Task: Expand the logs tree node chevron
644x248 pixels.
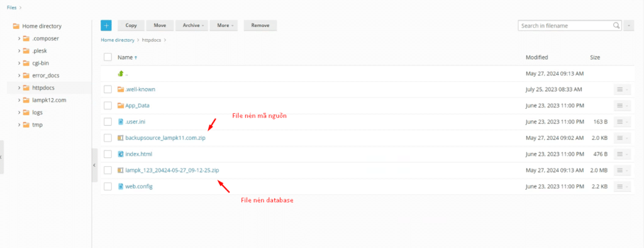Action: point(19,112)
